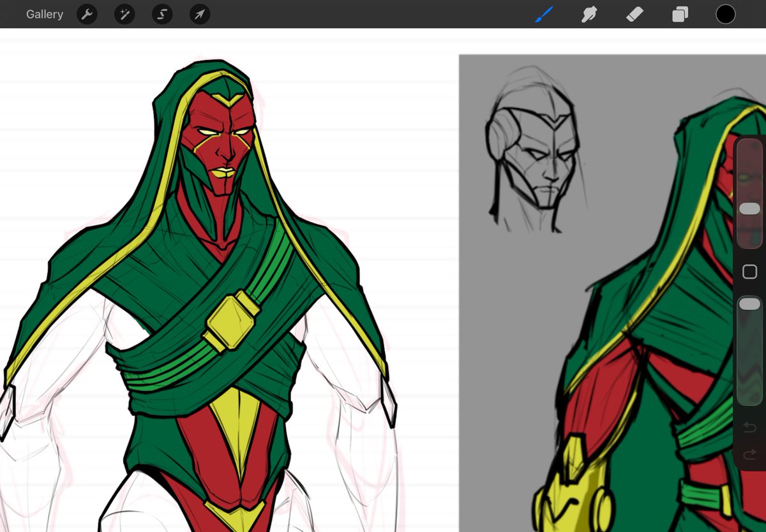Select the Smudge tool

(x=589, y=14)
